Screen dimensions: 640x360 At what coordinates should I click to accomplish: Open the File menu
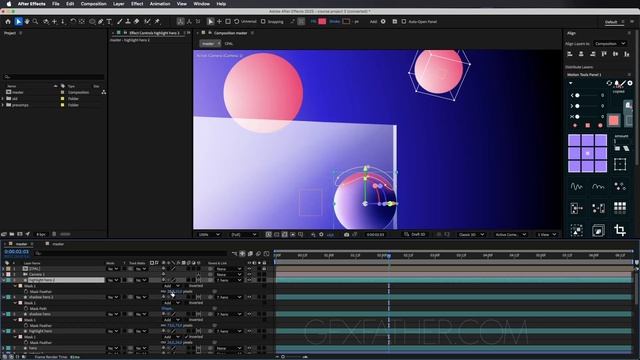pyautogui.click(x=56, y=4)
